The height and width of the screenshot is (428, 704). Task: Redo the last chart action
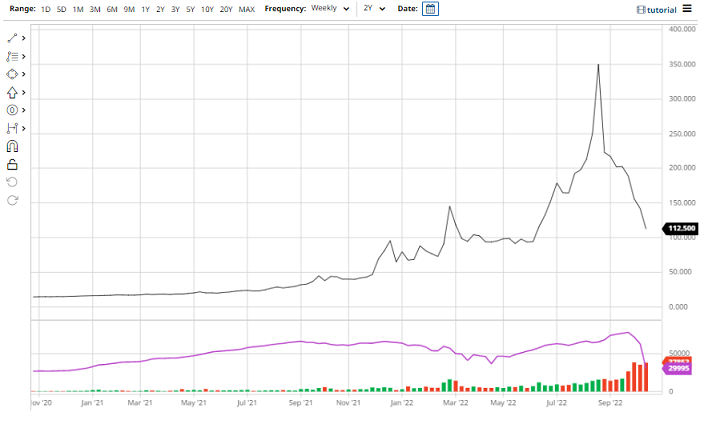[12, 200]
